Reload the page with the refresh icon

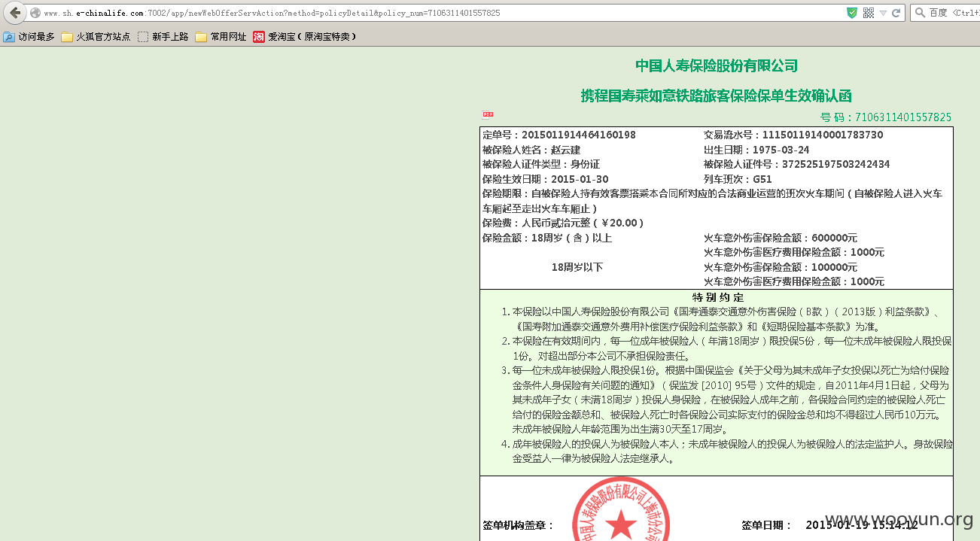(896, 13)
